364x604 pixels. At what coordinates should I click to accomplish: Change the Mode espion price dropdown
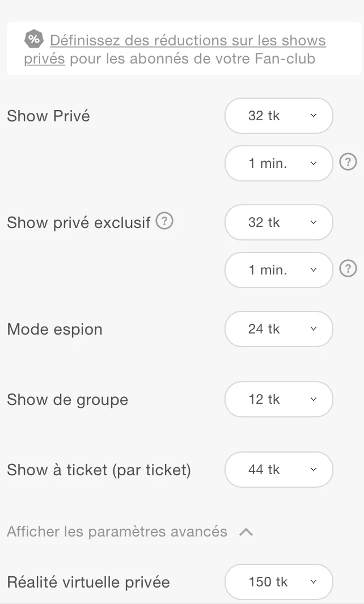coord(278,329)
